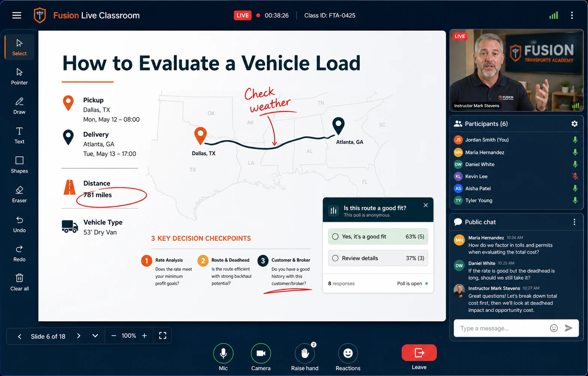Leave the live classroom
The image size is (588, 376).
[x=419, y=353]
